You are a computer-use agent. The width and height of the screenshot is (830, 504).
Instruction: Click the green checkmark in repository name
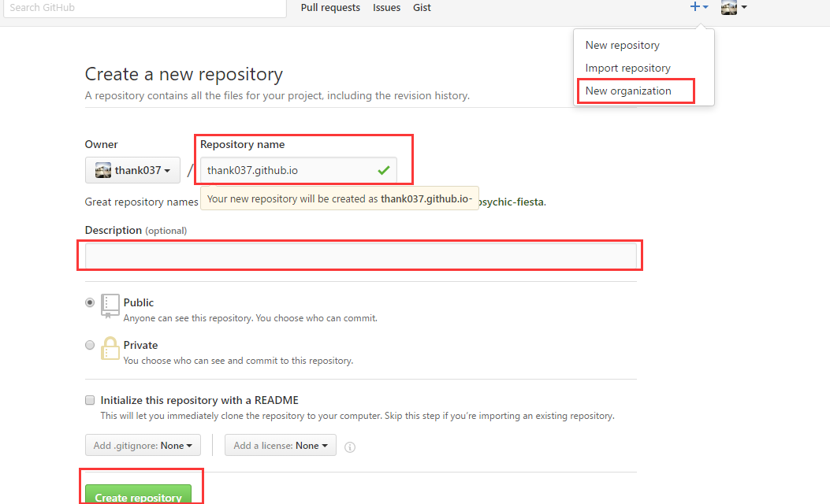(x=384, y=170)
